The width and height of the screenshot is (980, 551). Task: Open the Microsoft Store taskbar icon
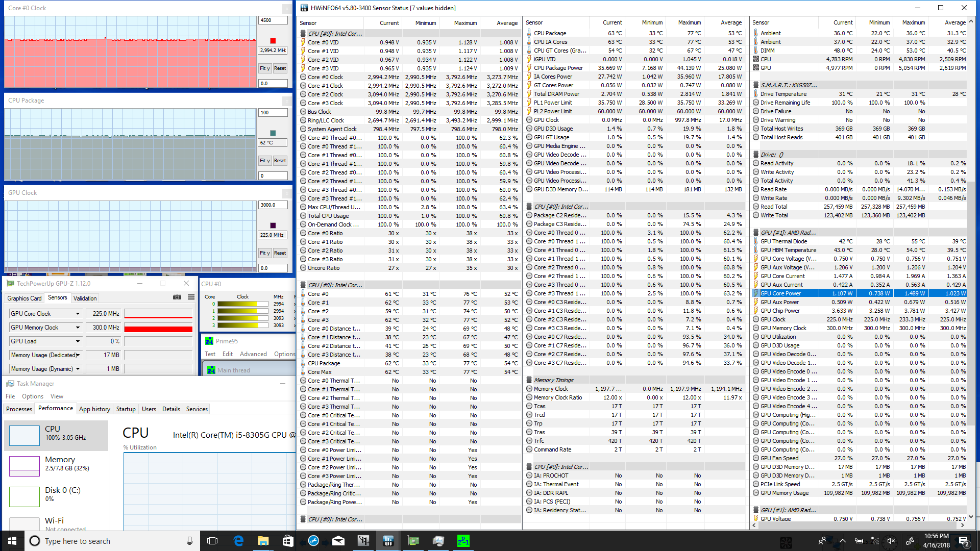(x=288, y=541)
